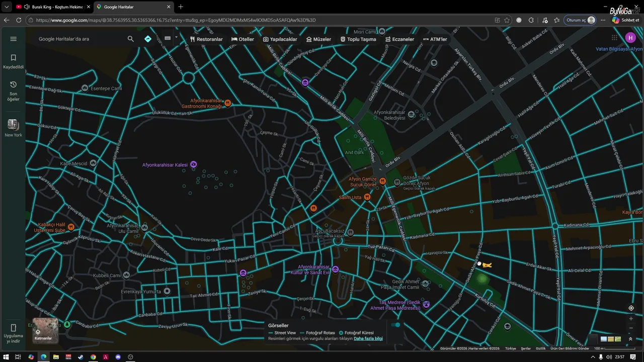Open the street imagery thumbnails strip

611,339
